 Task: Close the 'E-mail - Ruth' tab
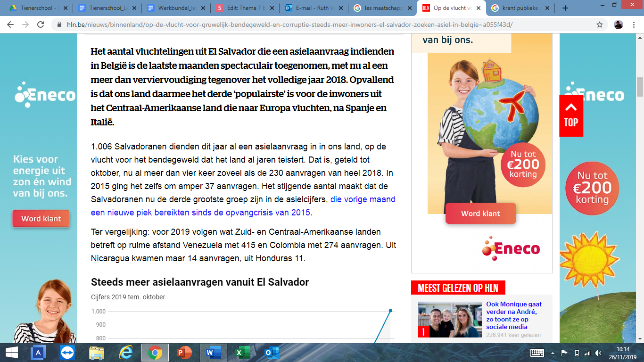340,8
